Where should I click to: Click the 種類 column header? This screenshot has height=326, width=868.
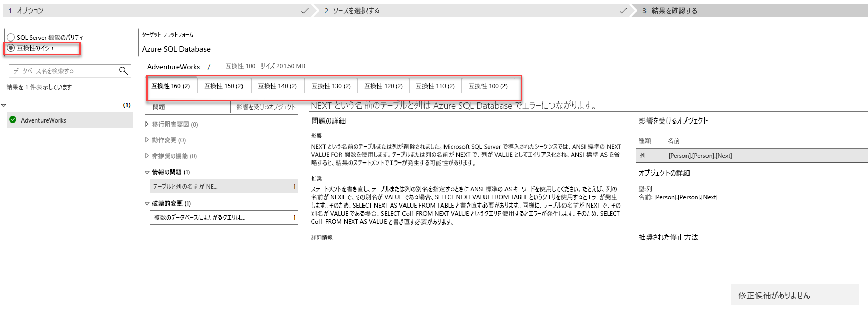[x=645, y=140]
